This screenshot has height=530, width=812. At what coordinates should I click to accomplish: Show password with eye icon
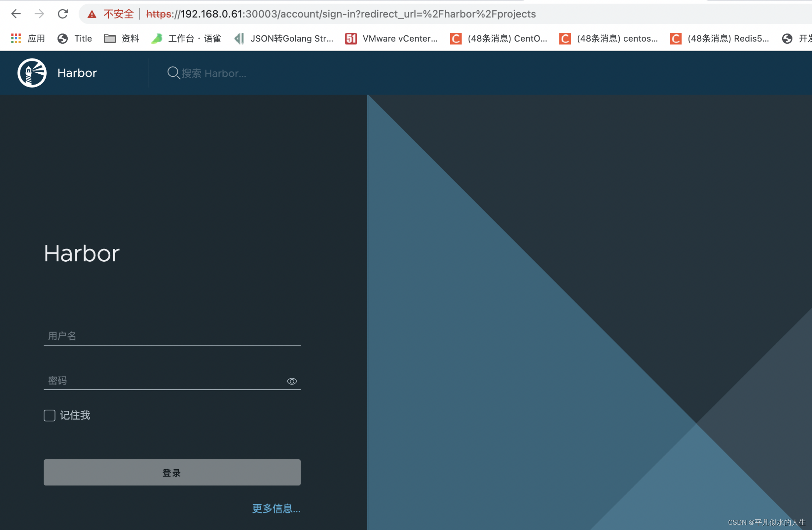(x=292, y=381)
